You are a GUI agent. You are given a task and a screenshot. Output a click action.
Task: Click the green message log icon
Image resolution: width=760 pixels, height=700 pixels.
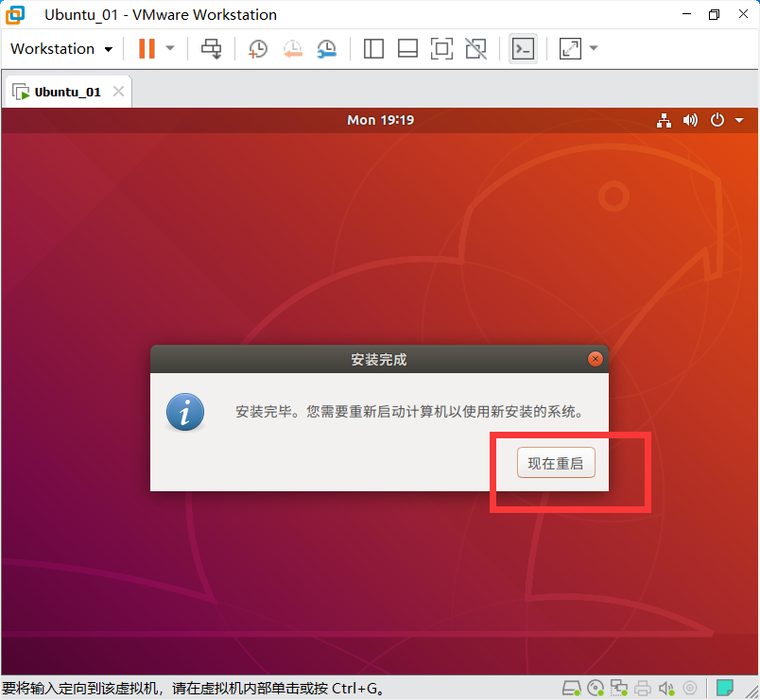(x=725, y=688)
